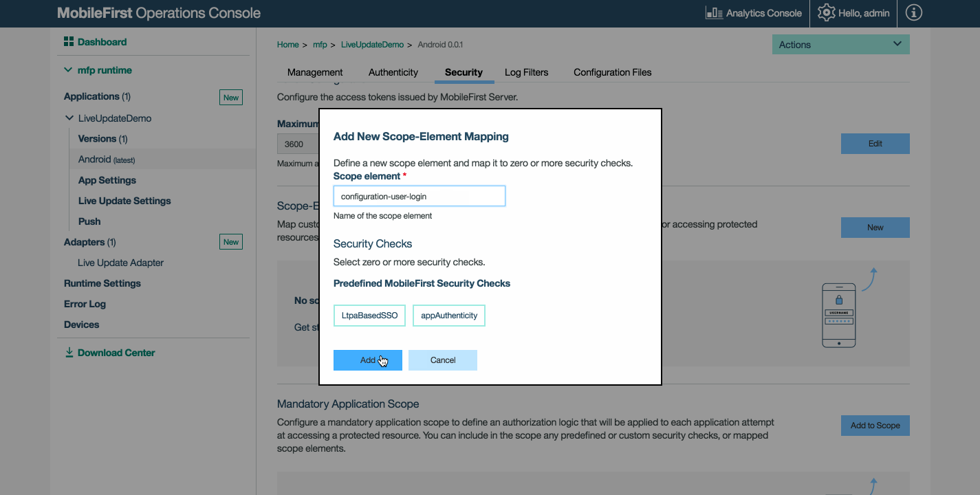Screen dimensions: 980x495
Task: Click the Edit token expiration button
Action: pyautogui.click(x=875, y=144)
